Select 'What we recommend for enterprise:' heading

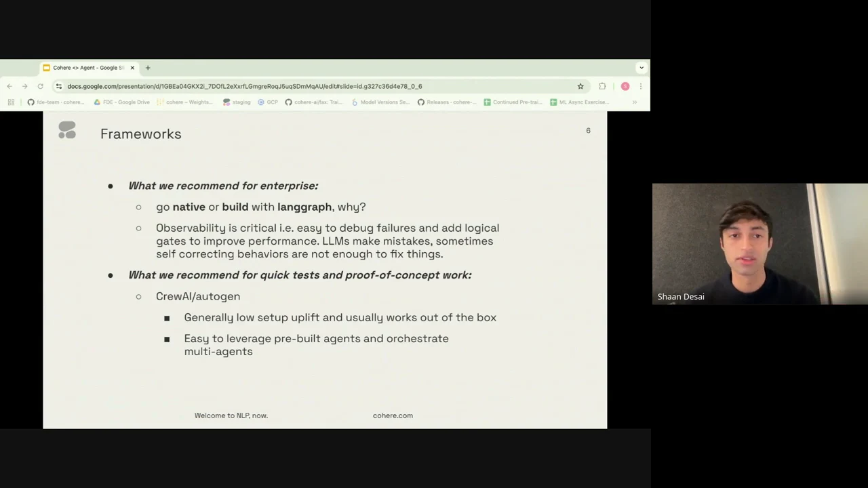click(x=223, y=186)
